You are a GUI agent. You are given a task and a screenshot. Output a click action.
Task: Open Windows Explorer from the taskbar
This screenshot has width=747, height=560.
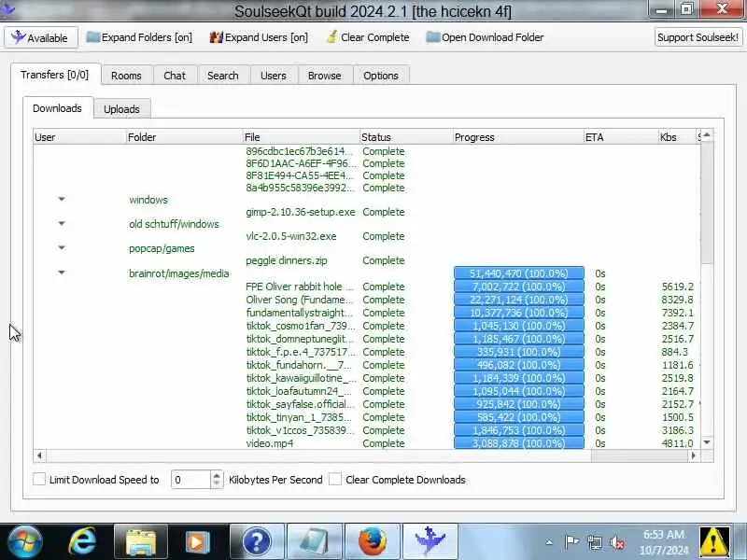(x=141, y=541)
